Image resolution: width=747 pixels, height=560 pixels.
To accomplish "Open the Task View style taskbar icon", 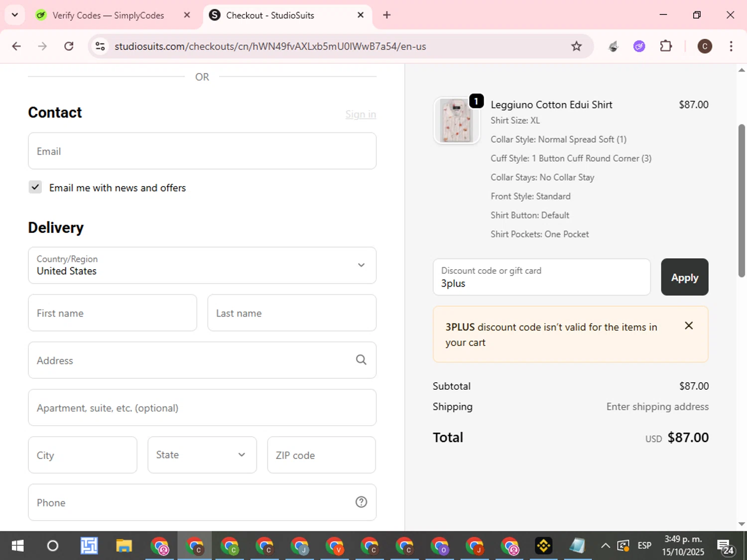I will pos(89,546).
